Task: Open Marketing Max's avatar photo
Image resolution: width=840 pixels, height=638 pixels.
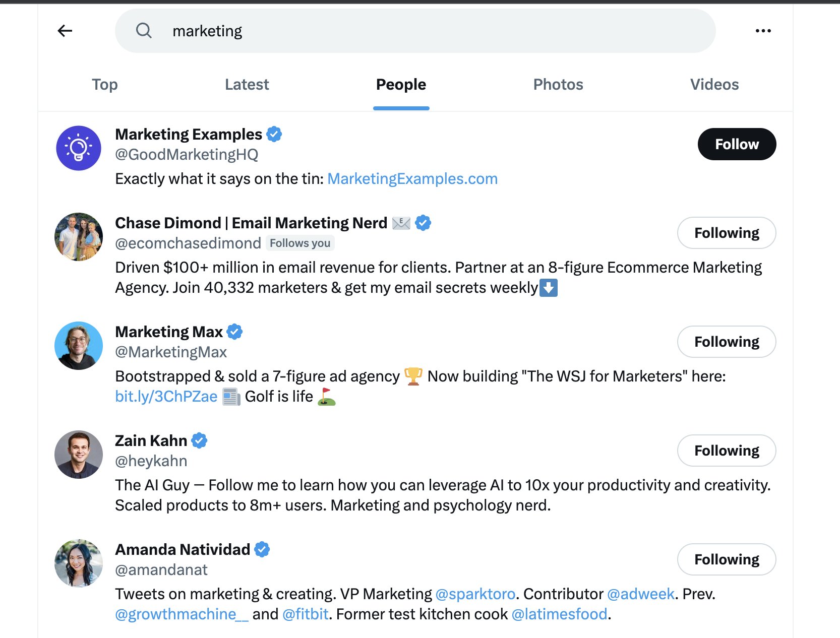Action: [79, 346]
